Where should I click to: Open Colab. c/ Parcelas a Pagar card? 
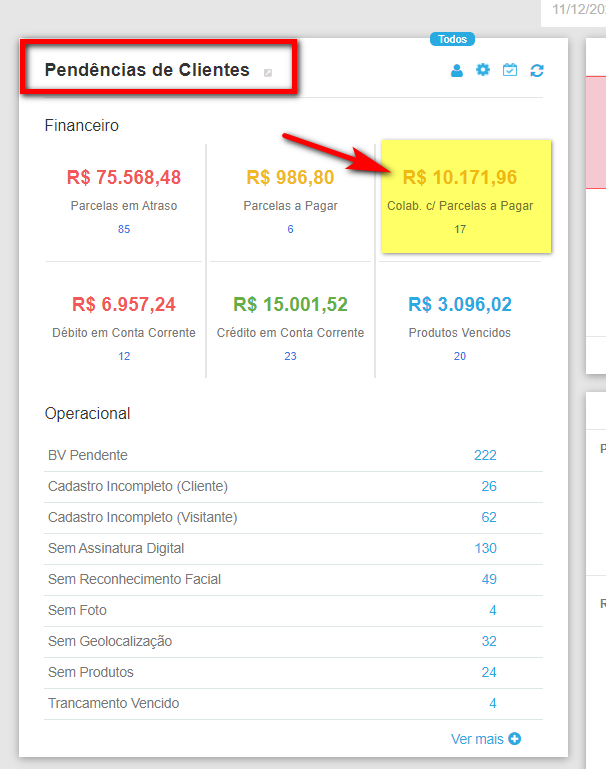click(460, 196)
